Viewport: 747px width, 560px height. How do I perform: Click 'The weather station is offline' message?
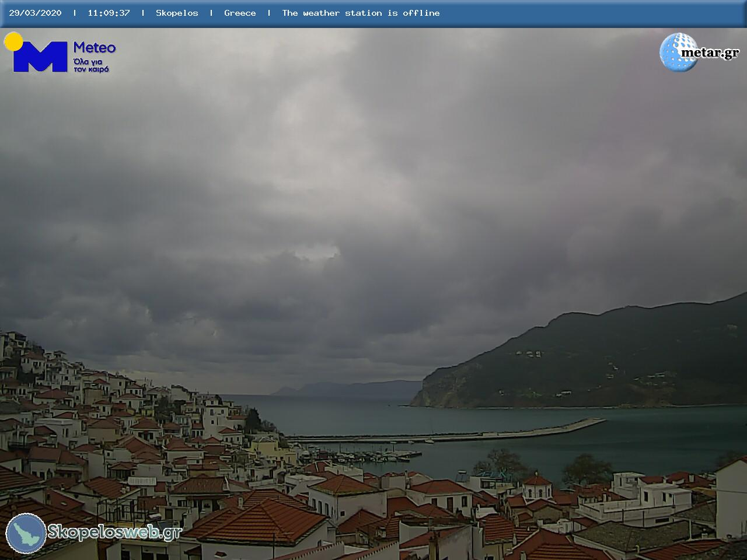(x=361, y=13)
